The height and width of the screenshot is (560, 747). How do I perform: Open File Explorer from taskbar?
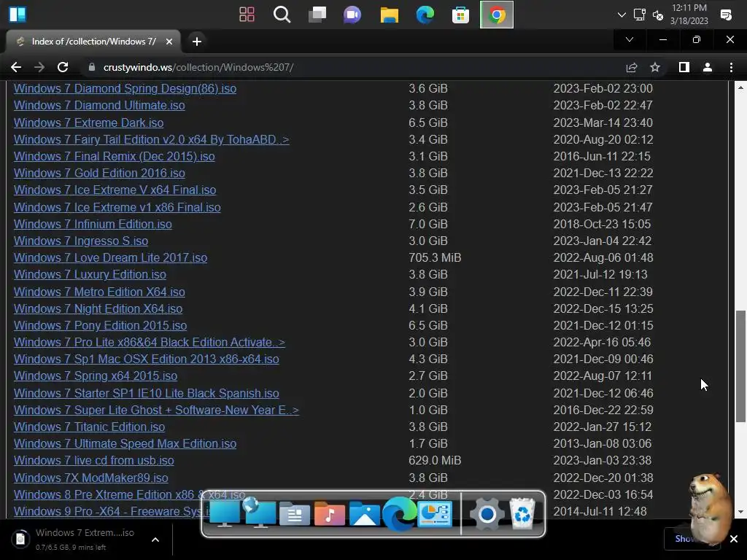[x=390, y=15]
